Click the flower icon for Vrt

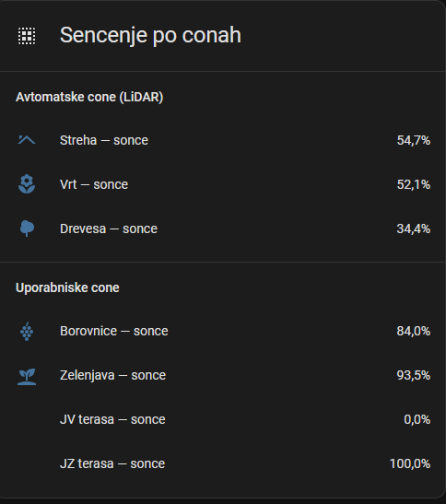[27, 184]
